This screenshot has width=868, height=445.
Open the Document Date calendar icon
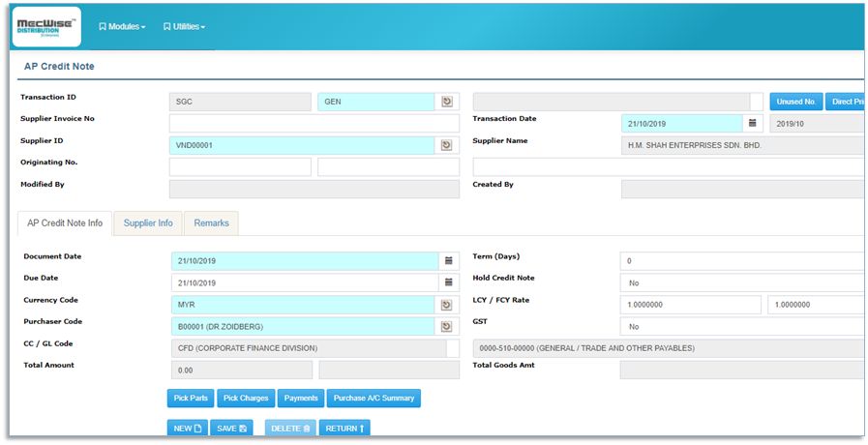[447, 261]
